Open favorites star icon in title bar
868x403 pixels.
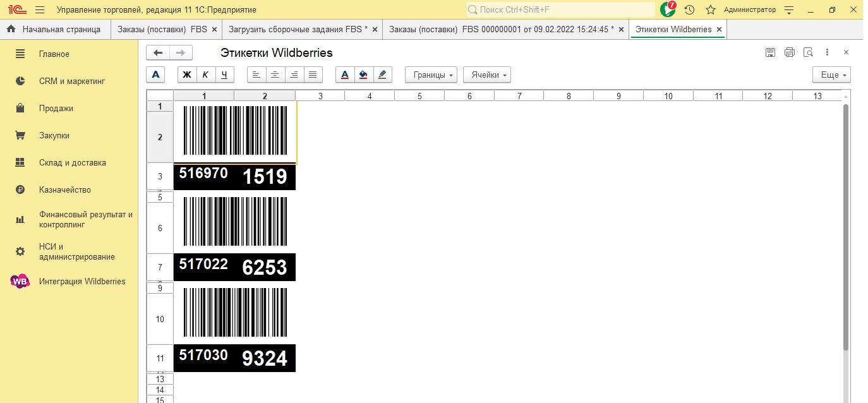(711, 9)
